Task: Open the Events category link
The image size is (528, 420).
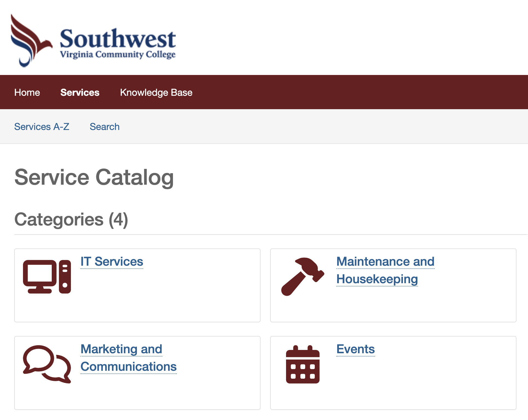Action: pyautogui.click(x=356, y=349)
